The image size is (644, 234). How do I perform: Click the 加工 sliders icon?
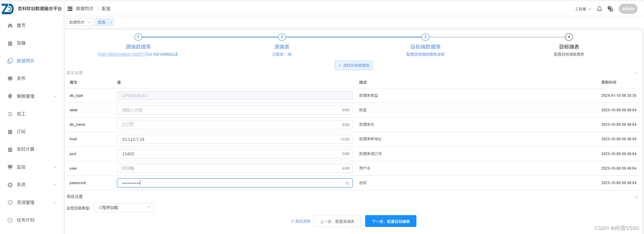click(x=10, y=114)
